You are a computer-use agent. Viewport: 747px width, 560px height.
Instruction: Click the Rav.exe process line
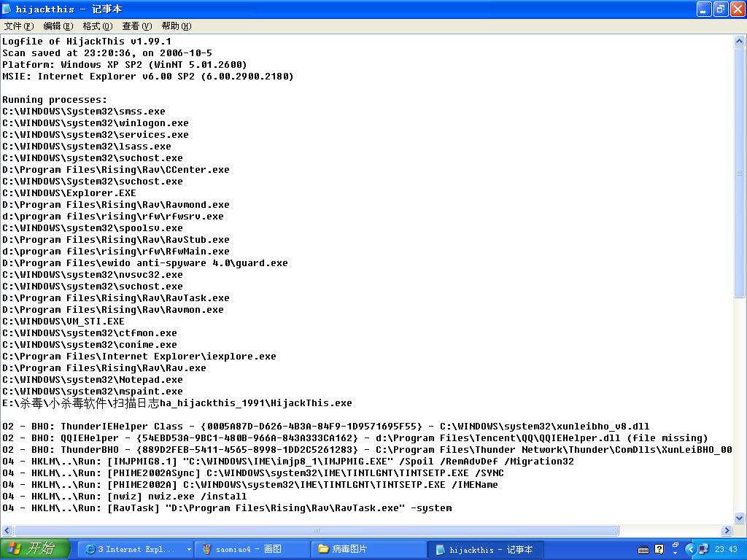[x=104, y=368]
